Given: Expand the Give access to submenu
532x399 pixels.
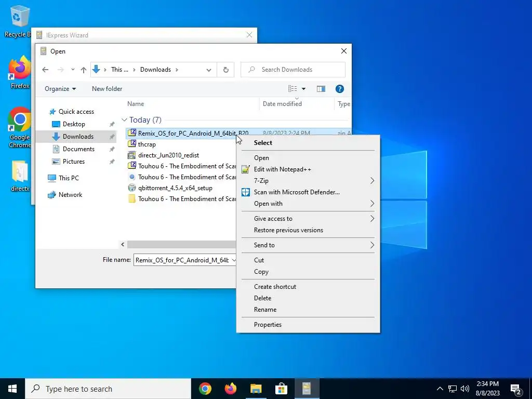Looking at the screenshot, I should [308, 219].
